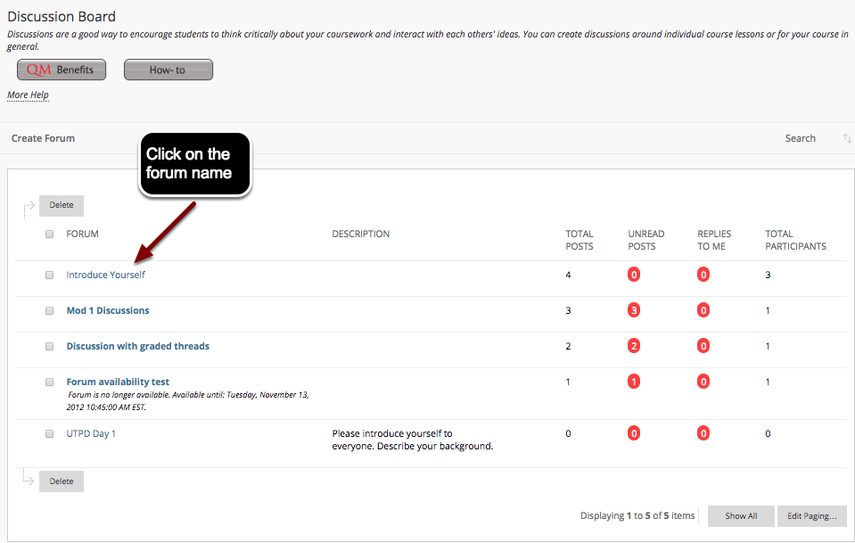Open Discussion with graded threads forum
This screenshot has height=543, width=855.
pos(138,346)
